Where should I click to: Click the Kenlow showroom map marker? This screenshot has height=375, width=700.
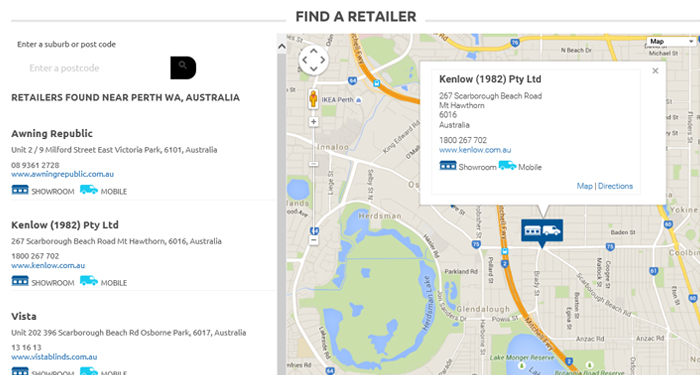click(x=542, y=232)
